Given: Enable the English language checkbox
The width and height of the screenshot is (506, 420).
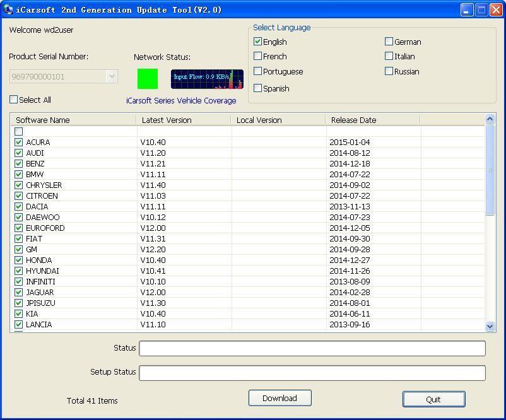Looking at the screenshot, I should 257,42.
